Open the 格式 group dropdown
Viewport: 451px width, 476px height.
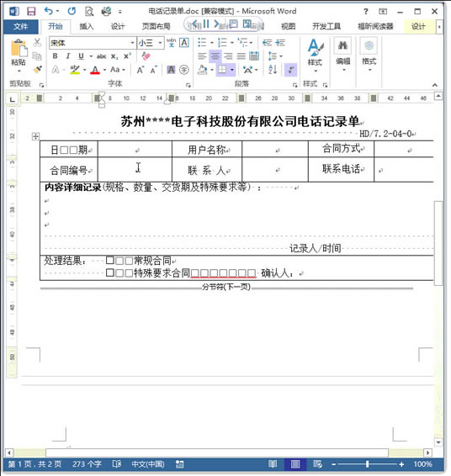pyautogui.click(x=369, y=56)
